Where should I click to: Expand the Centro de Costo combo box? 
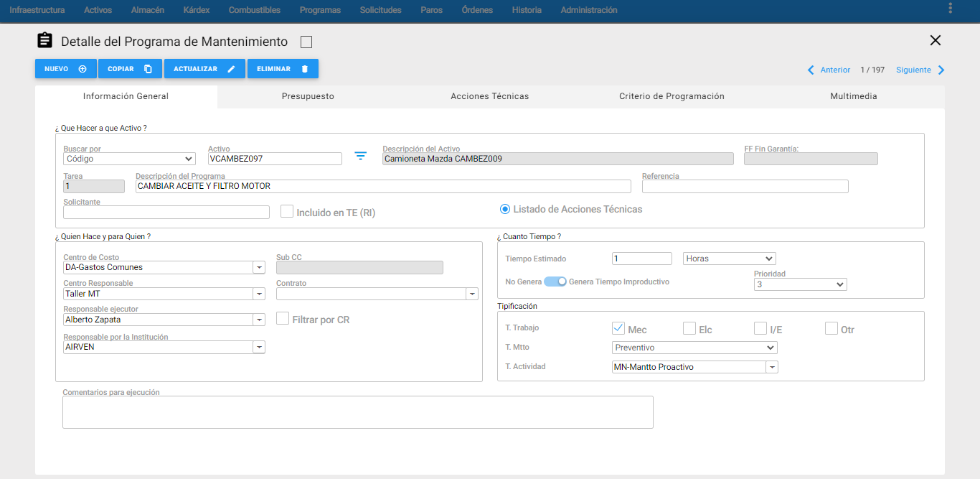pos(259,268)
